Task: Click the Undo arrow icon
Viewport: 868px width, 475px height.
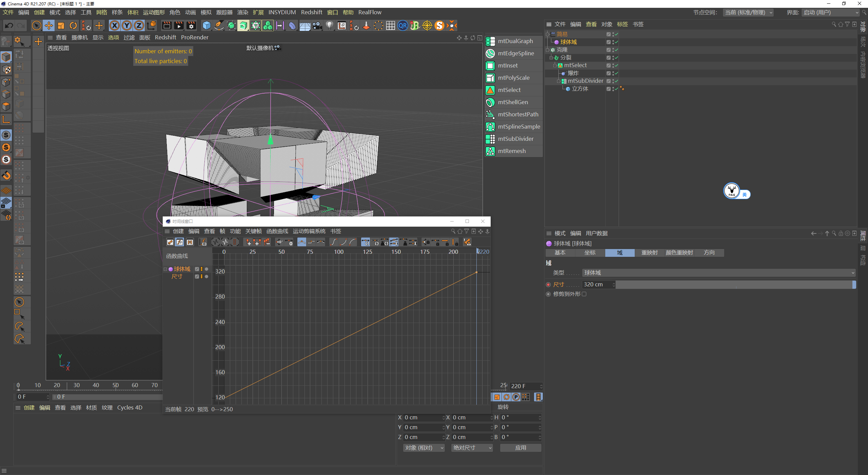Action: click(9, 26)
